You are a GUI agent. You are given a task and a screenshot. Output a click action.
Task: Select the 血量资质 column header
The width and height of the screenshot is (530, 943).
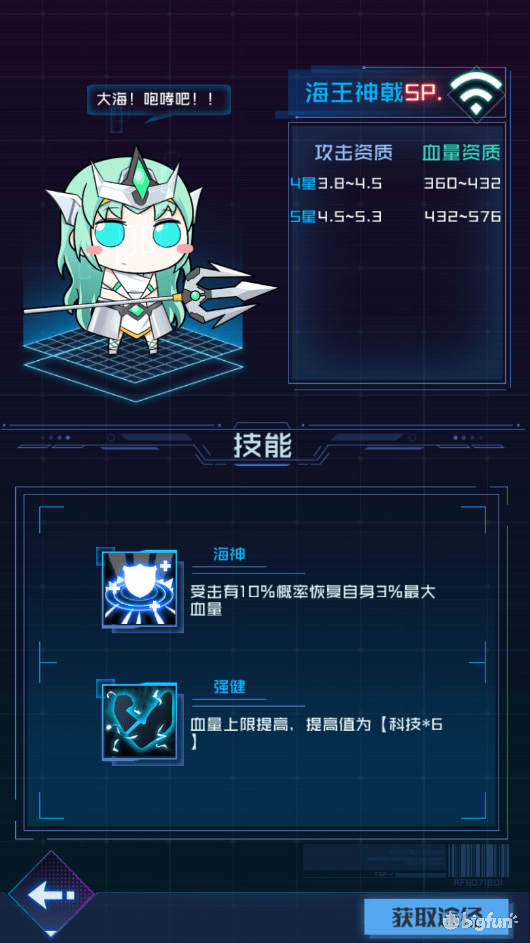click(461, 153)
